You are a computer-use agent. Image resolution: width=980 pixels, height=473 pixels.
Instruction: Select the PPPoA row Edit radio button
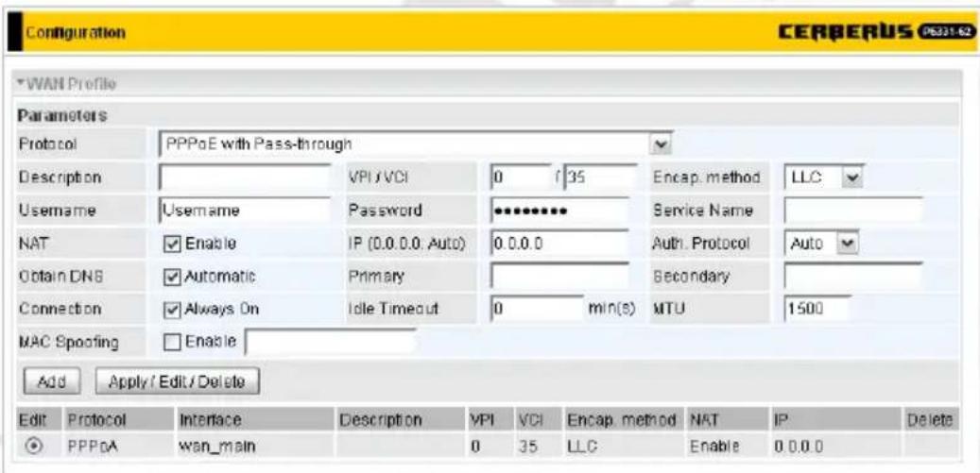tap(36, 447)
